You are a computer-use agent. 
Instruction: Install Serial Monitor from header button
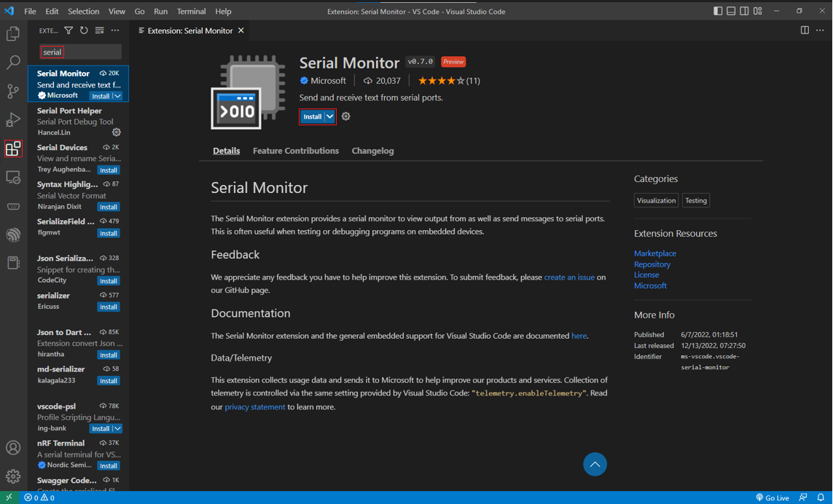pyautogui.click(x=313, y=117)
